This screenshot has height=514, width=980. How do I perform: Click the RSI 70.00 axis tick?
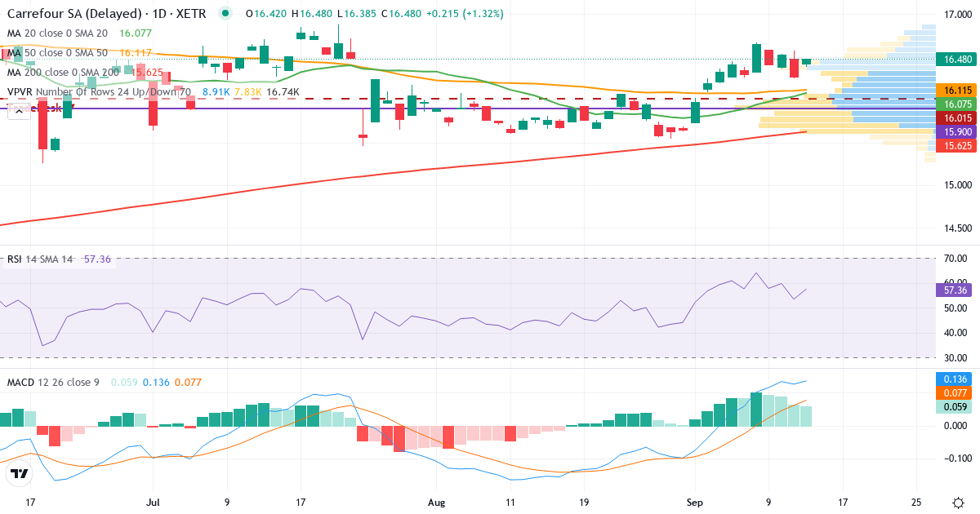(x=957, y=258)
